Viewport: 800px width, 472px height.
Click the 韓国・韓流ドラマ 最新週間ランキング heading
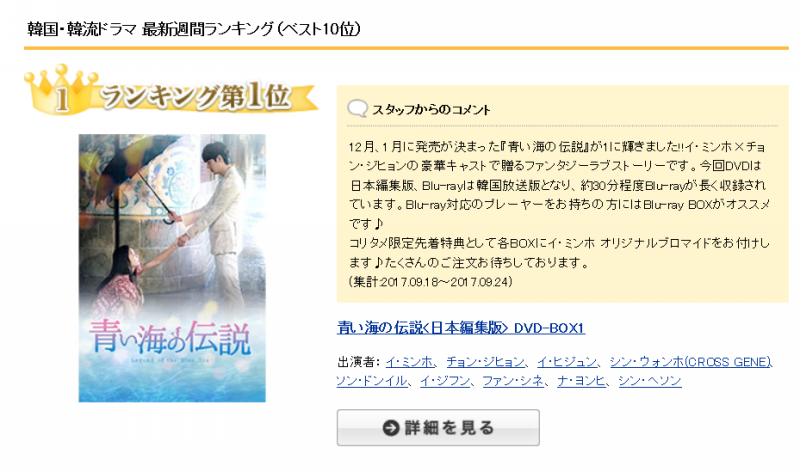click(193, 29)
